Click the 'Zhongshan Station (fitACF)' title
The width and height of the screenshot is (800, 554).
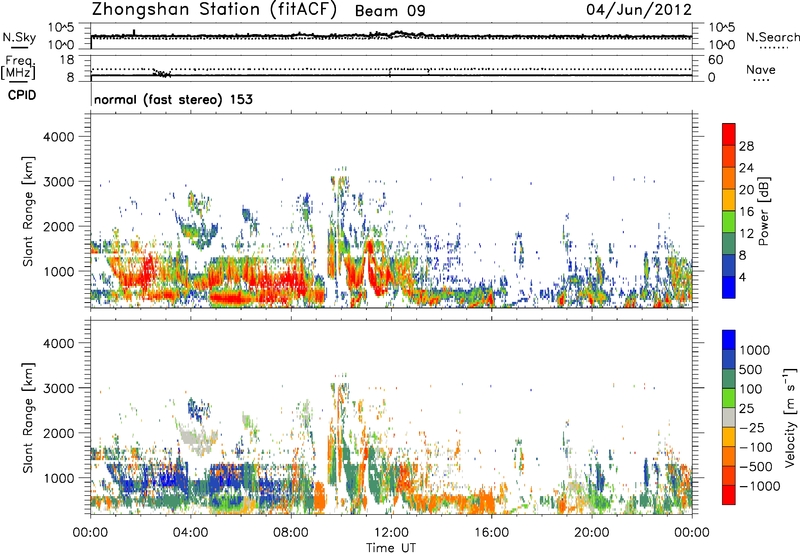click(214, 10)
